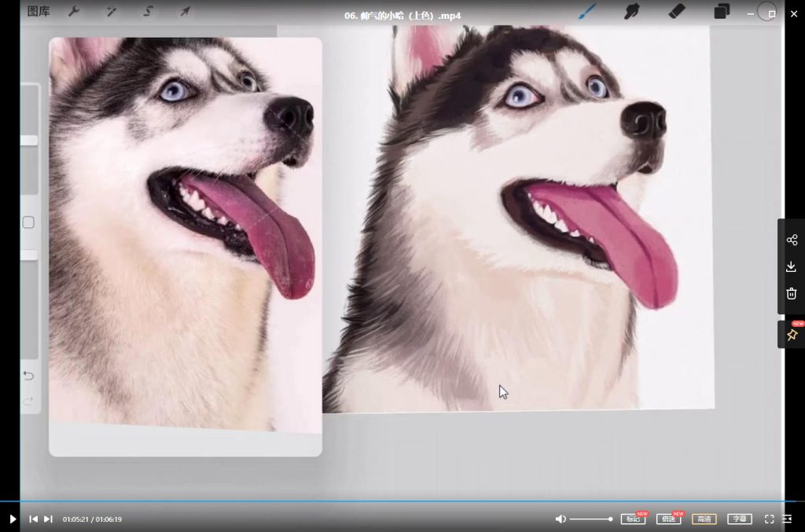This screenshot has width=805, height=532.
Task: Expand the playlist panel
Action: click(x=787, y=519)
